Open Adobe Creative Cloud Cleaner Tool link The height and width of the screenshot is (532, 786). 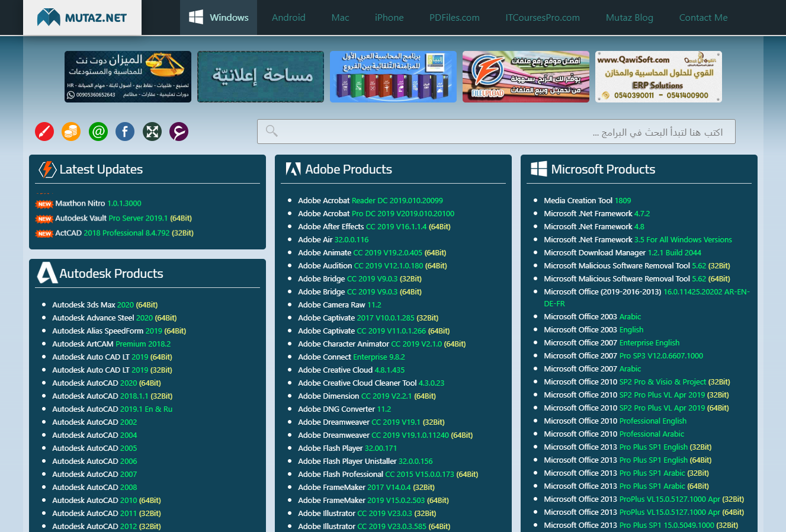coord(371,383)
